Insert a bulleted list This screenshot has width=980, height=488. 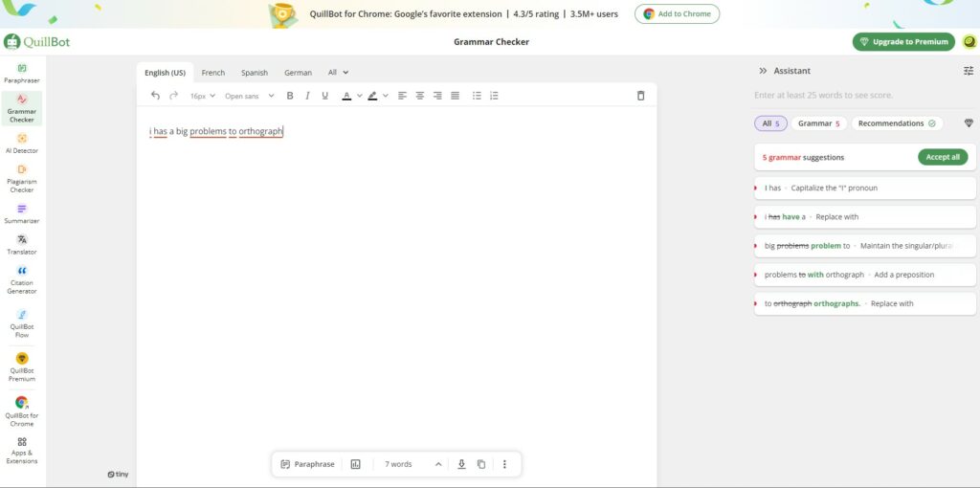coord(477,96)
